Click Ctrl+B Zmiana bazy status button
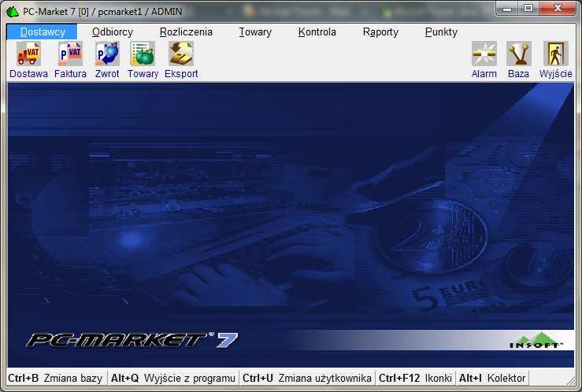 pos(57,378)
